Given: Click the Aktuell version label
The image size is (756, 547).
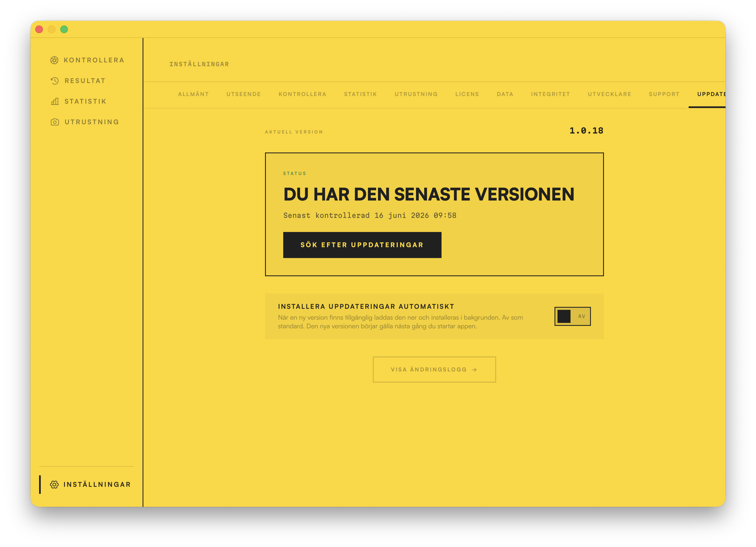Looking at the screenshot, I should coord(294,132).
